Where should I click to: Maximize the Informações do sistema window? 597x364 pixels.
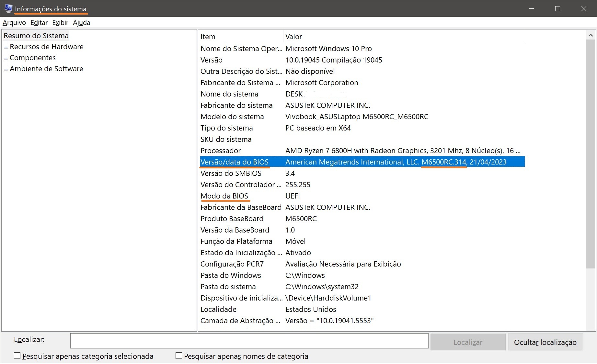(x=557, y=8)
